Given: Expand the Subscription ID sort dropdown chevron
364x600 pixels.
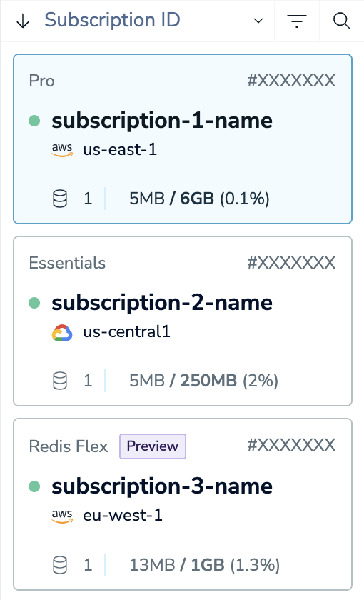Looking at the screenshot, I should pos(258,21).
